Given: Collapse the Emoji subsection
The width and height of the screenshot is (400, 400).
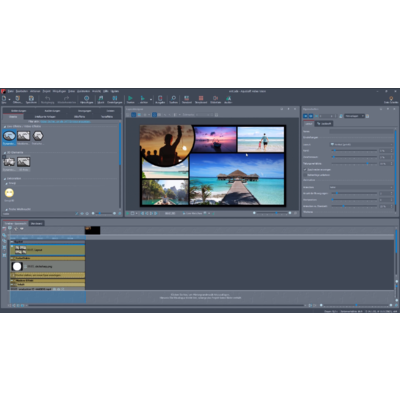Looking at the screenshot, I should (x=6, y=183).
